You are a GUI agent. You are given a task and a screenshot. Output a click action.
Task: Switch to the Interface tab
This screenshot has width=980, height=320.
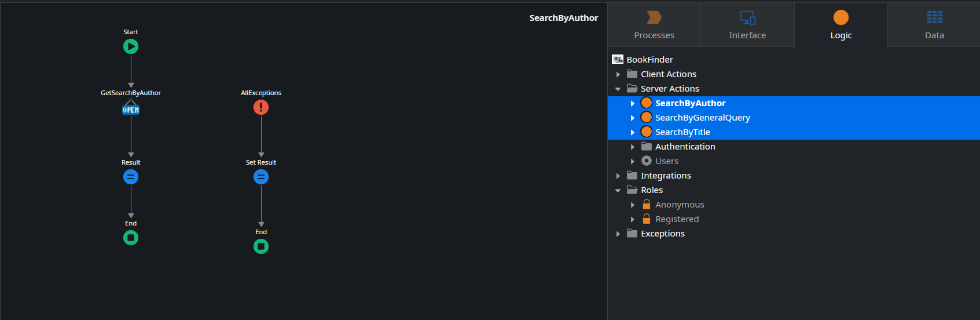tap(747, 25)
